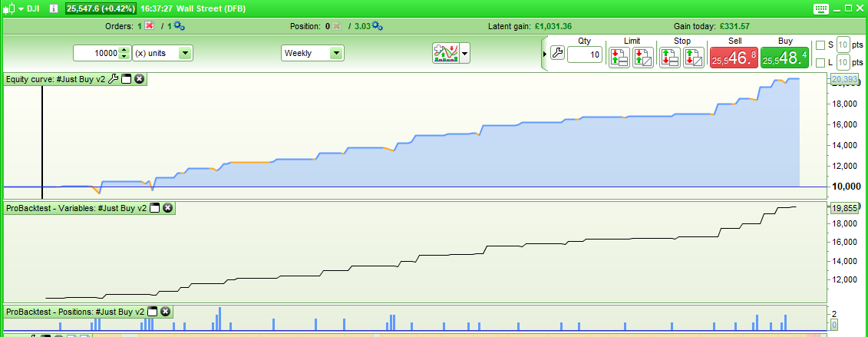868x337 pixels.
Task: Click the first Limit order icon
Action: click(x=619, y=58)
